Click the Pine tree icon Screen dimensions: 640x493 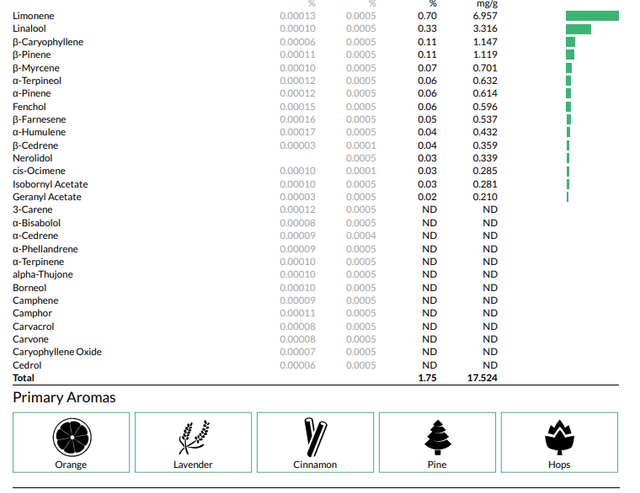pyautogui.click(x=438, y=437)
